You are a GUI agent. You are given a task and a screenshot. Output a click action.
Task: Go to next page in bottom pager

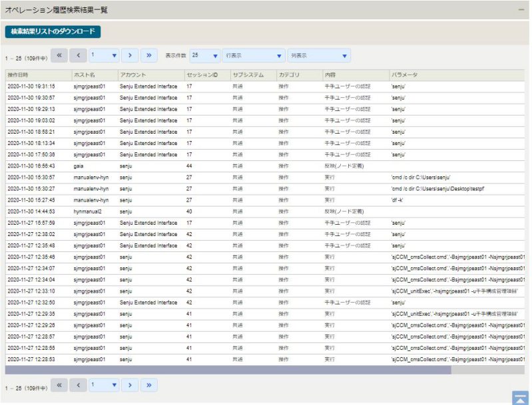130,385
